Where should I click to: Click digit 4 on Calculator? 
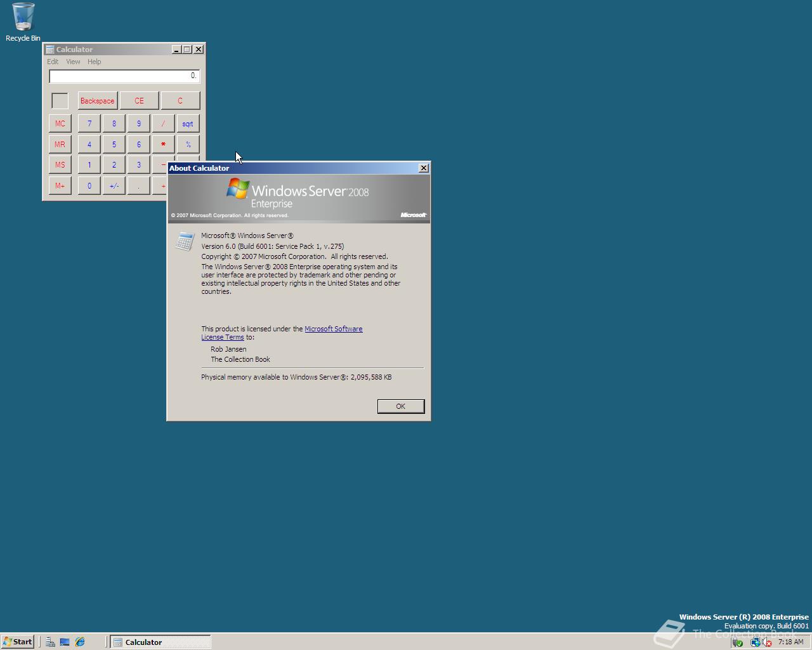click(89, 144)
